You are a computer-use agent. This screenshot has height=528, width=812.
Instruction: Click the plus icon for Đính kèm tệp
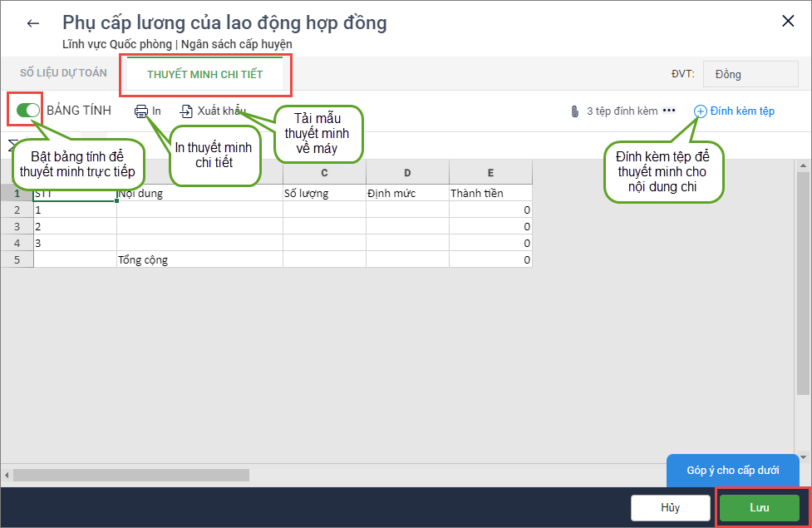[x=700, y=111]
